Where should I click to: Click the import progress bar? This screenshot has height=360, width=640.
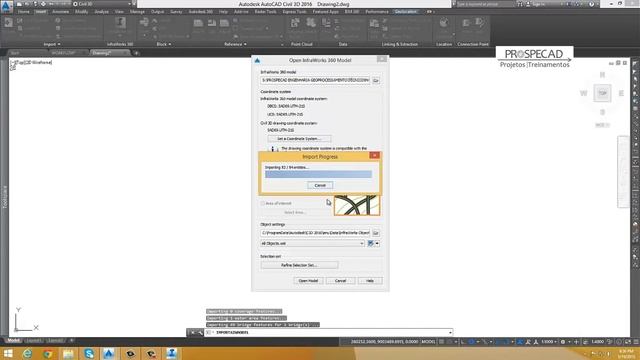tap(318, 174)
